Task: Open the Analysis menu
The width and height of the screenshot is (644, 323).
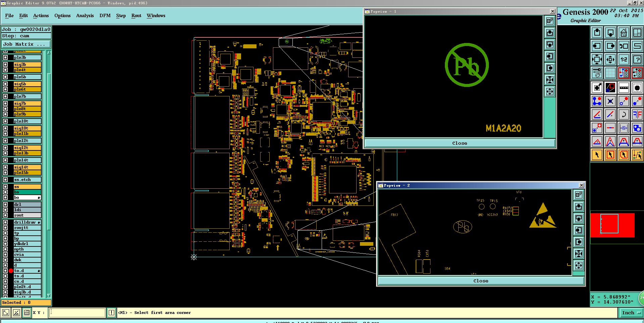Action: pos(85,16)
